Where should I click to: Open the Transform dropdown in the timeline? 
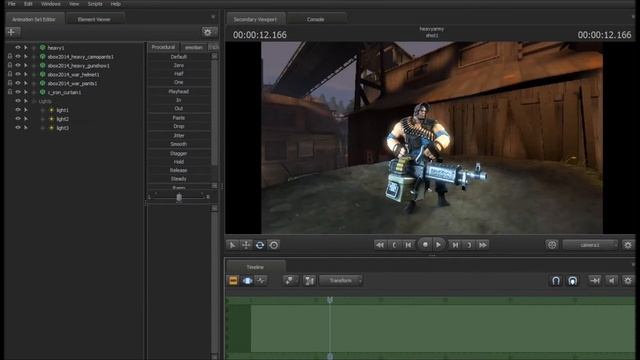click(x=341, y=280)
